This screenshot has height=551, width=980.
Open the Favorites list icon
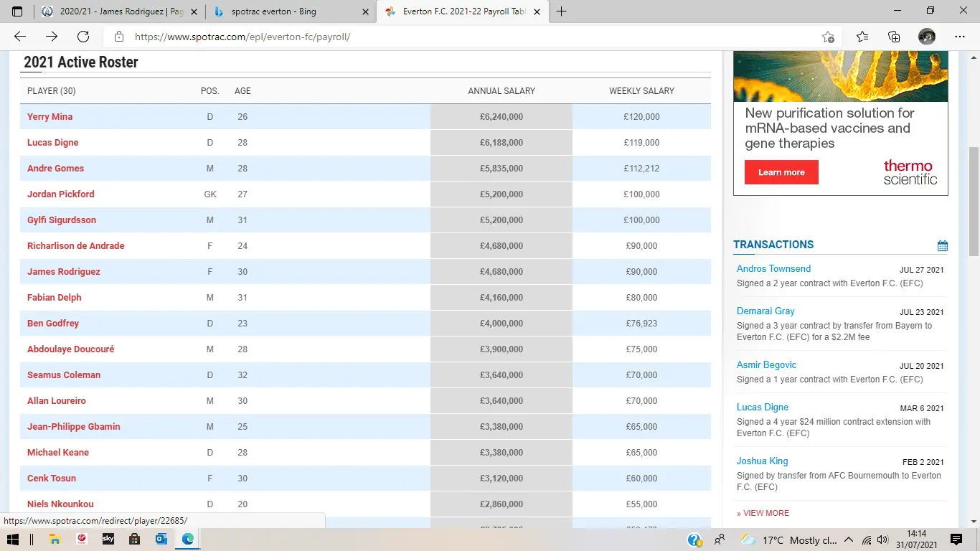[x=862, y=37]
